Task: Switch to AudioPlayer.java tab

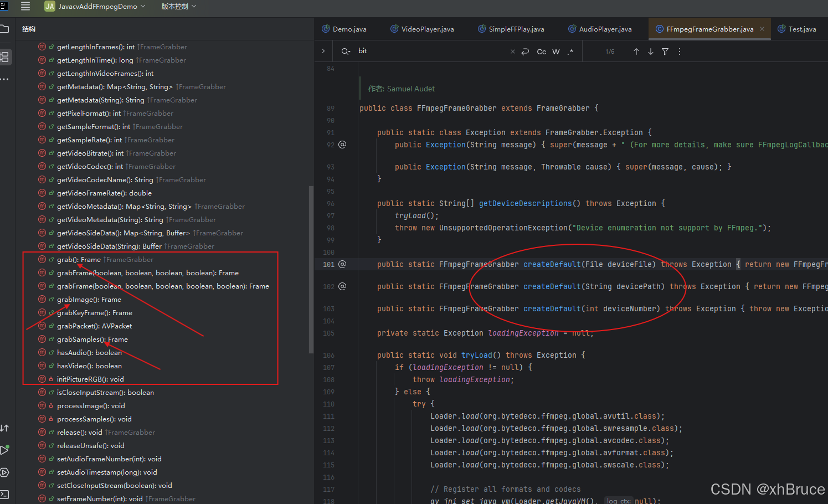Action: (600, 29)
